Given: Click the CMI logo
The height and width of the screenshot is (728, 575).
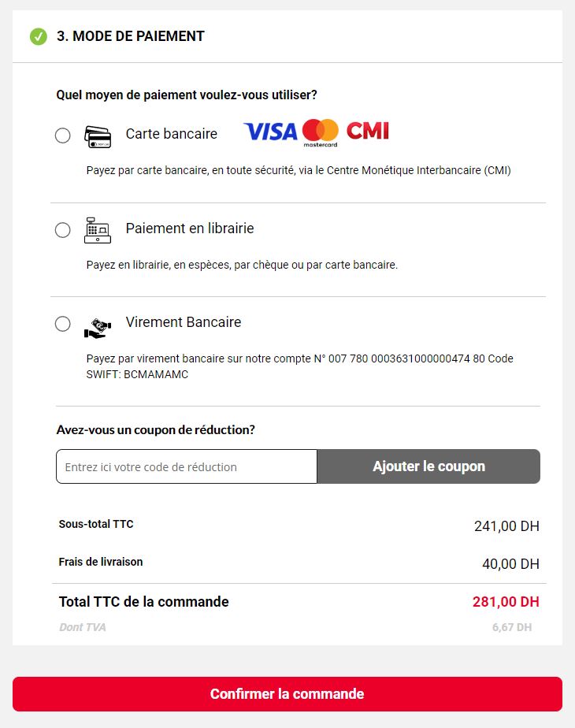Looking at the screenshot, I should click(x=368, y=131).
